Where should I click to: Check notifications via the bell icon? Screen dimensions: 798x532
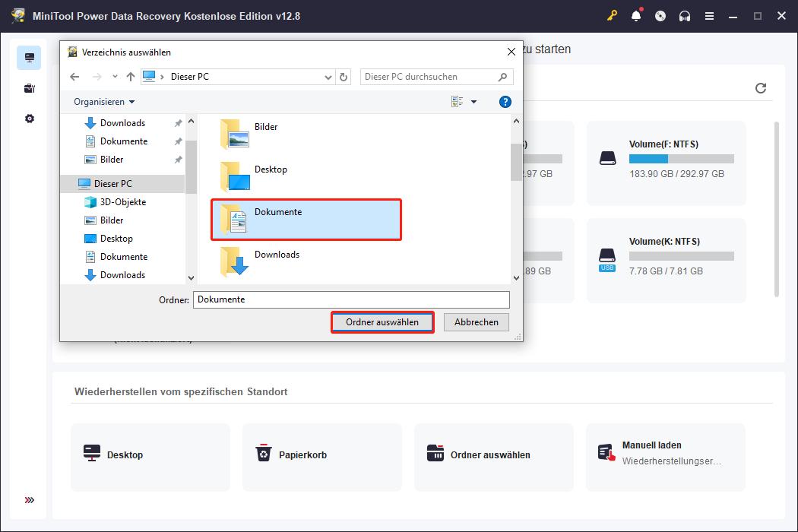point(636,15)
